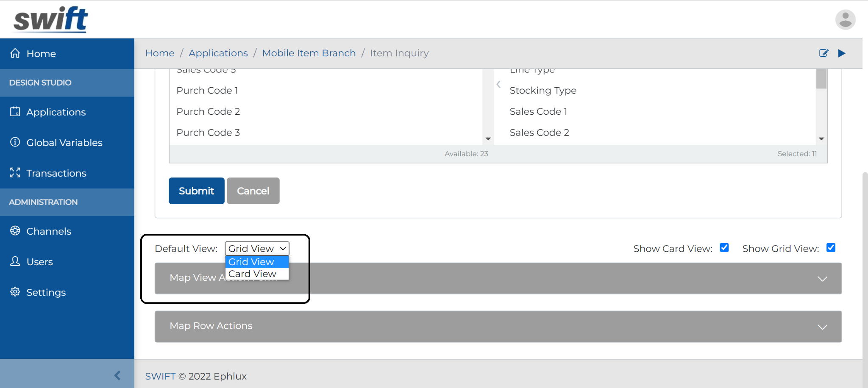Click the Channels icon in sidebar
Viewport: 868px width, 388px height.
click(x=15, y=231)
